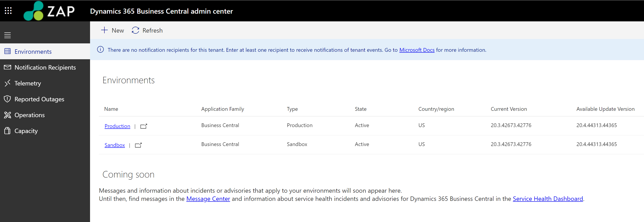The height and width of the screenshot is (222, 644).
Task: Navigate to Operations
Action: 45,115
